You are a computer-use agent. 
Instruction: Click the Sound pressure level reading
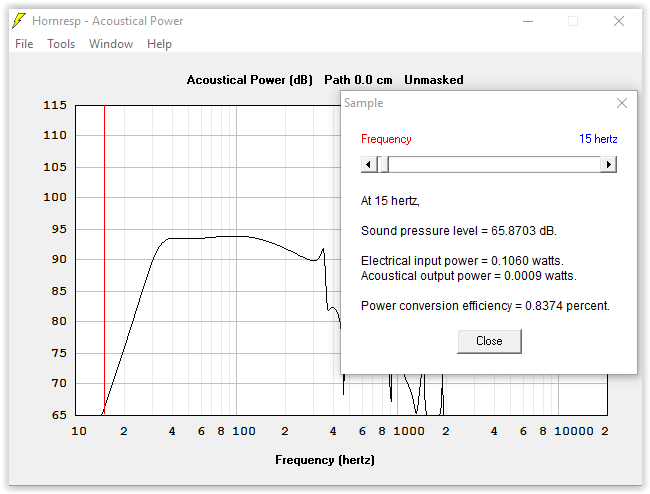(x=458, y=230)
